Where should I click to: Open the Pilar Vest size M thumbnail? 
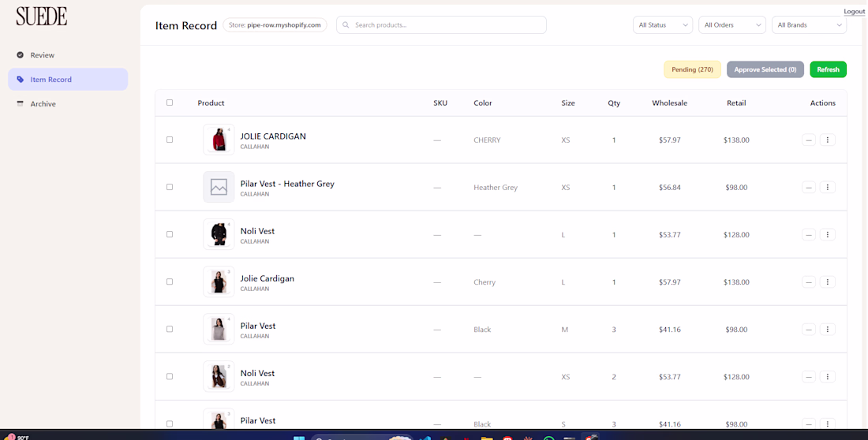tap(219, 329)
